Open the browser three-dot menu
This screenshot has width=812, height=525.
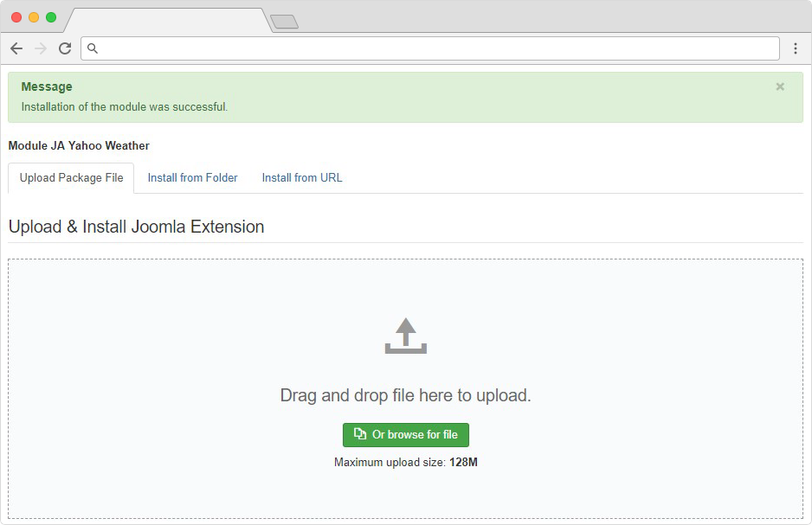point(796,48)
